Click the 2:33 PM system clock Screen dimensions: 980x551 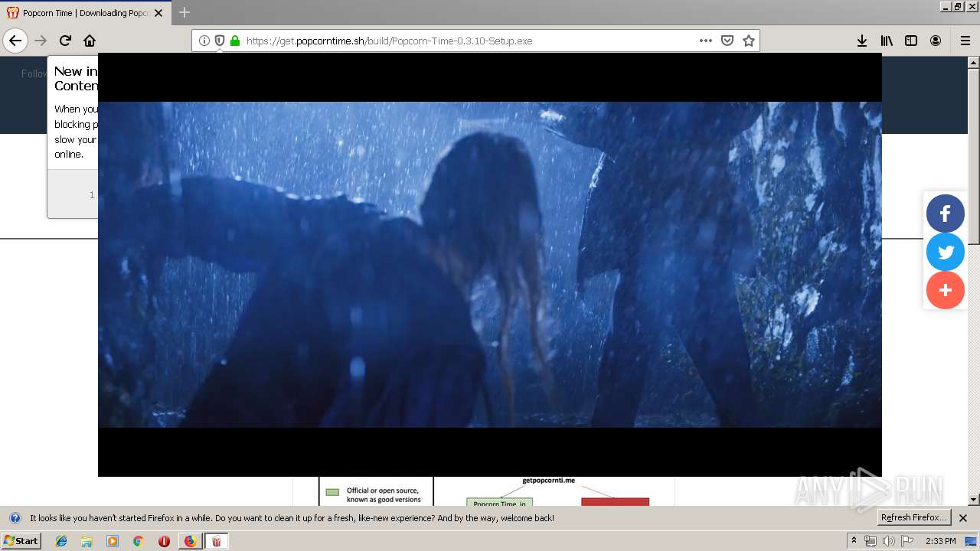pos(941,541)
